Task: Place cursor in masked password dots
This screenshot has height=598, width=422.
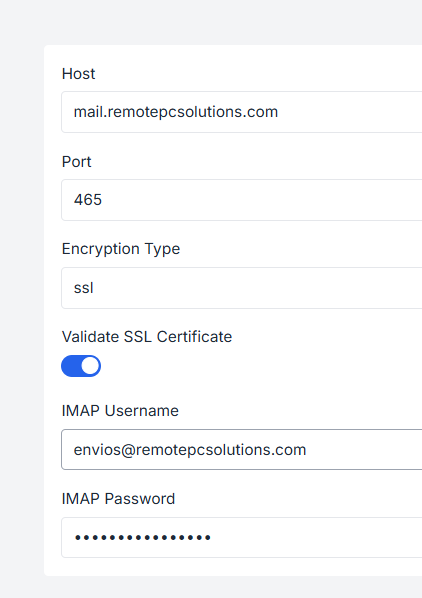Action: [x=143, y=538]
